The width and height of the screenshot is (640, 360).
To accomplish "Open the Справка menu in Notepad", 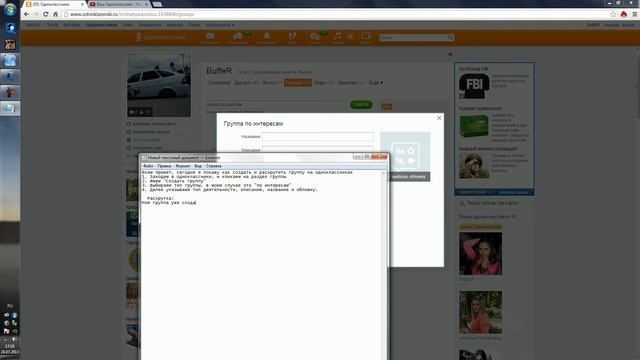I will click(x=213, y=166).
